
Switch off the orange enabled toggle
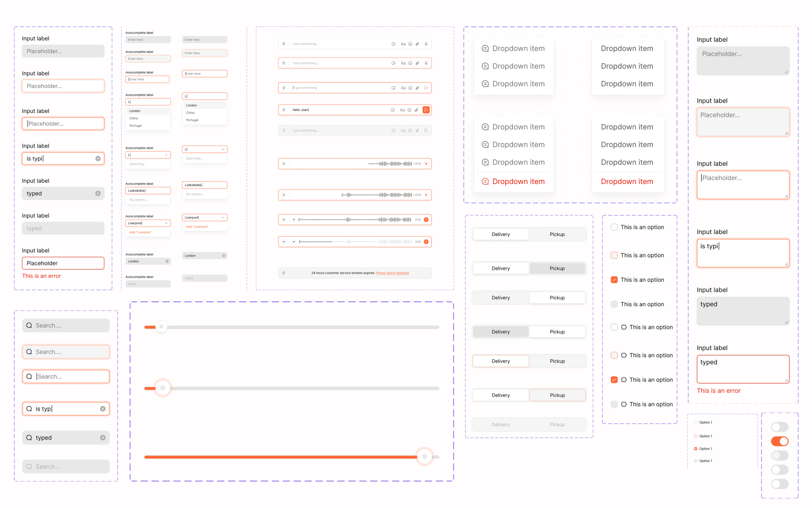780,441
